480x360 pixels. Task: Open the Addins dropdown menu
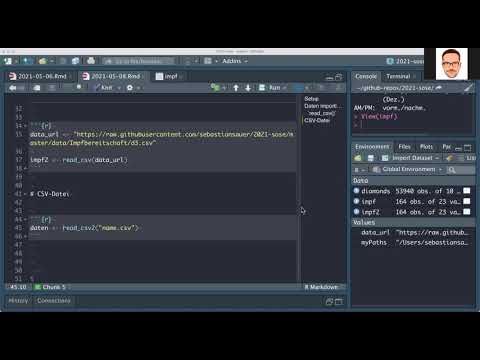[x=235, y=61]
